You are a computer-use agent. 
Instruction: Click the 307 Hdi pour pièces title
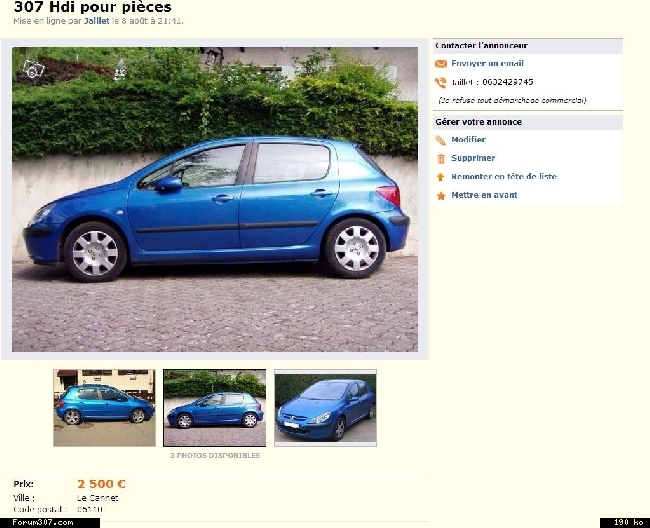[92, 7]
